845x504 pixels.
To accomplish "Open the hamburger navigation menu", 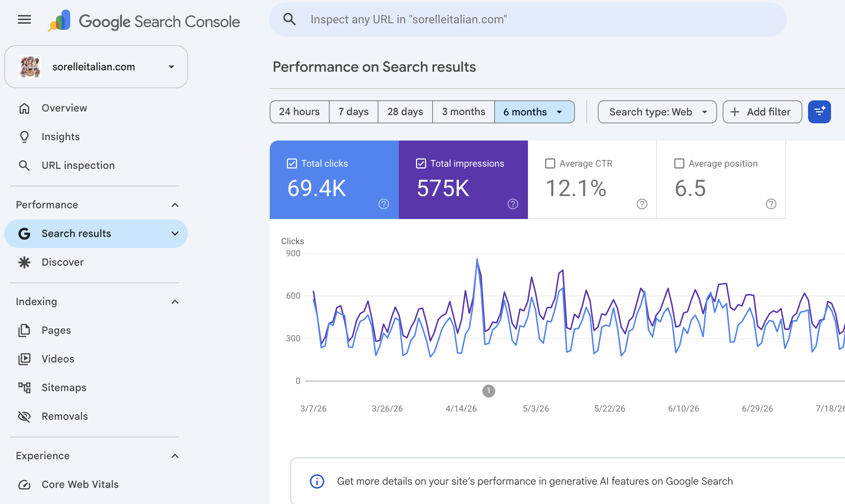I will tap(24, 19).
